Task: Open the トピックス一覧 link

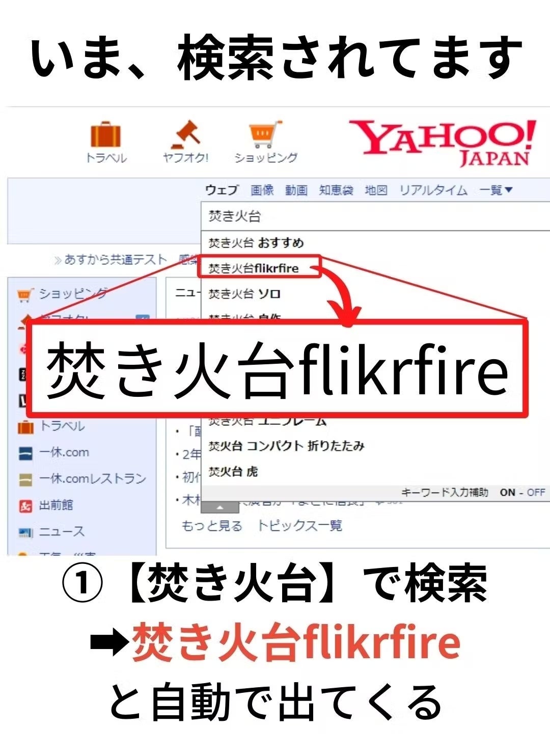Action: click(299, 526)
